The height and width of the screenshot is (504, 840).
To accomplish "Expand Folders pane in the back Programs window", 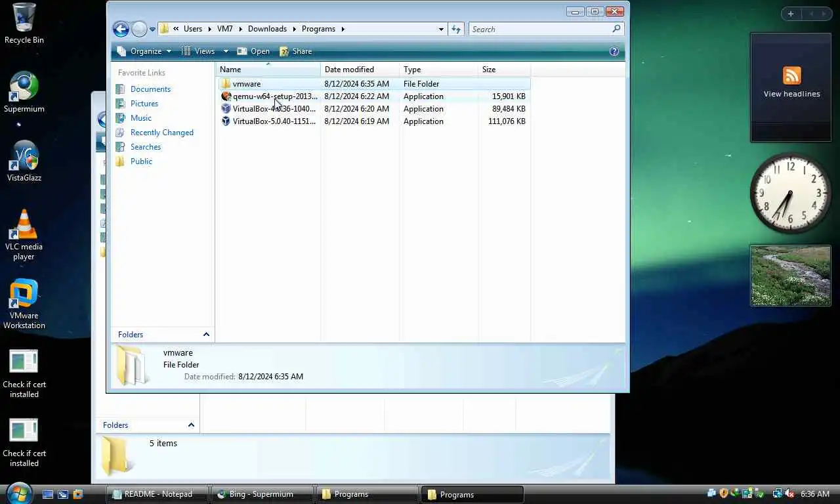I will coord(191,425).
